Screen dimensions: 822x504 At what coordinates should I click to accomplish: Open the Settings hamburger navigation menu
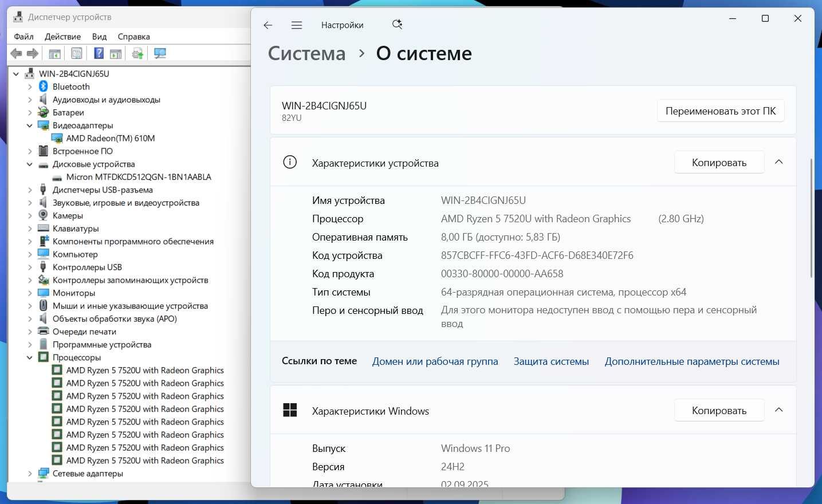[x=297, y=25]
